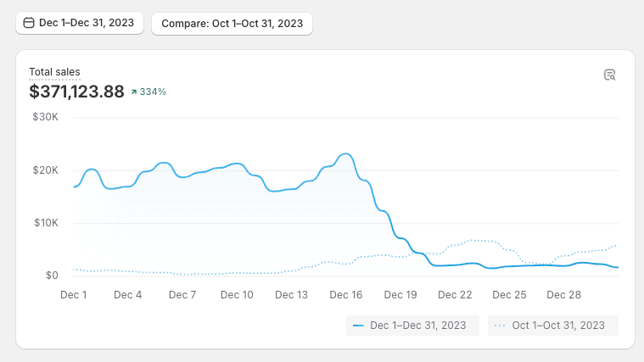Screen dimensions: 644x362
Task: Select the Dec 4 axis date
Action: pyautogui.click(x=127, y=295)
